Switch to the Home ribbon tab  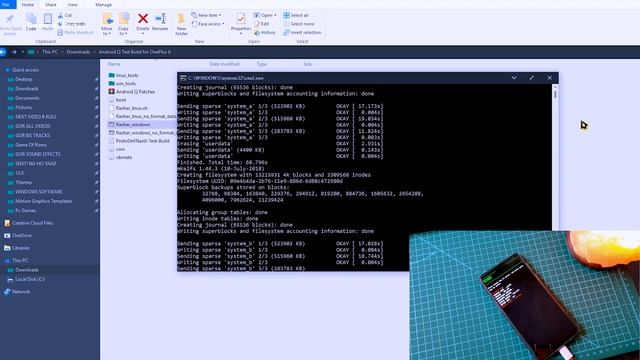(28, 4)
